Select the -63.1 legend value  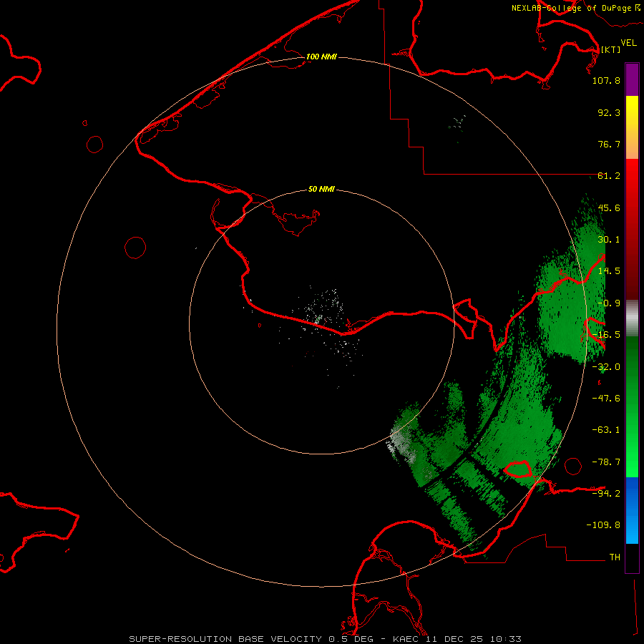coord(606,430)
